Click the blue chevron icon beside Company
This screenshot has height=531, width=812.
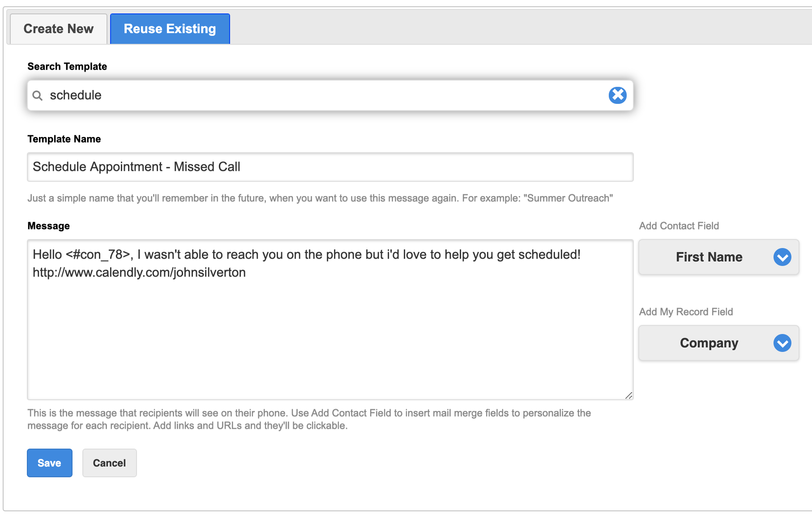coord(782,343)
